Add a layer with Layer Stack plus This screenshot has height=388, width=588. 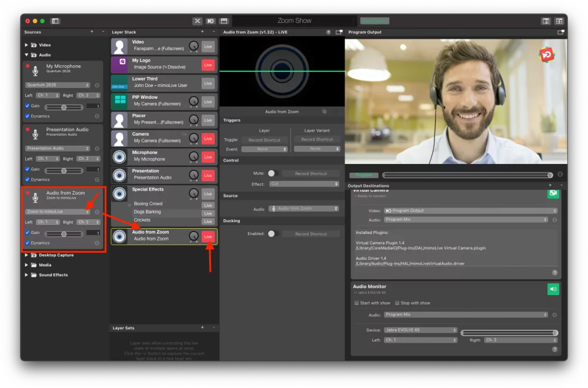(202, 32)
